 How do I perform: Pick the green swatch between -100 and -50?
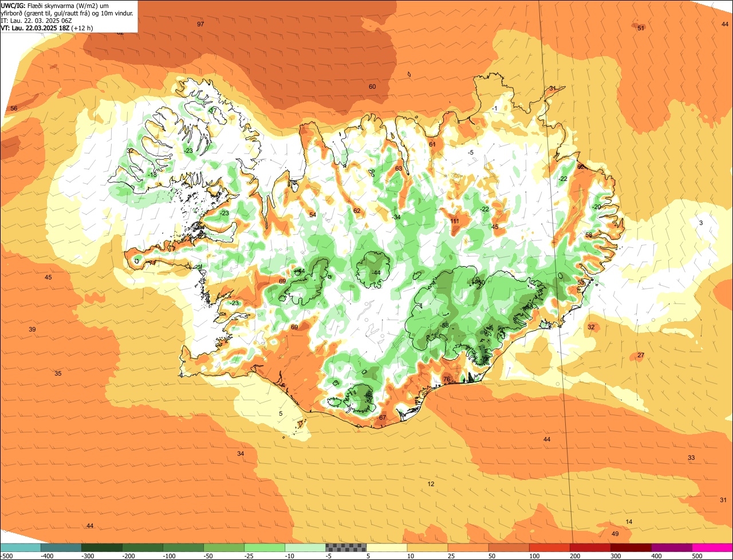(x=183, y=547)
